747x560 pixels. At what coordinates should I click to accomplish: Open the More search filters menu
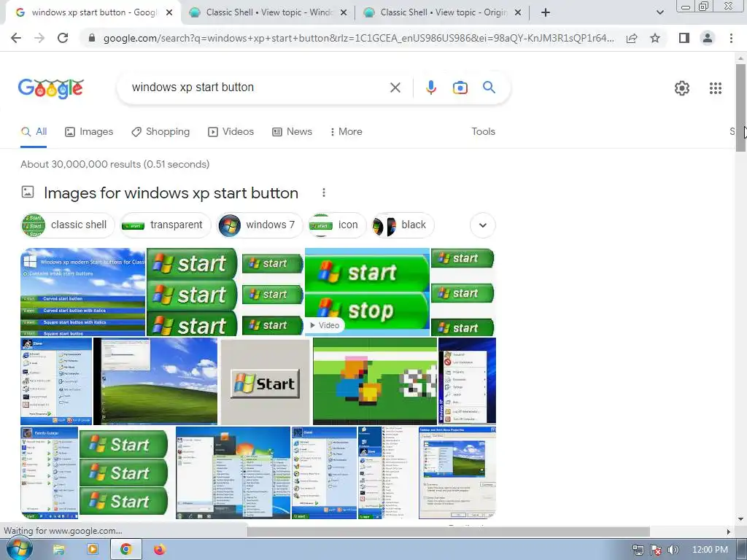pos(347,132)
